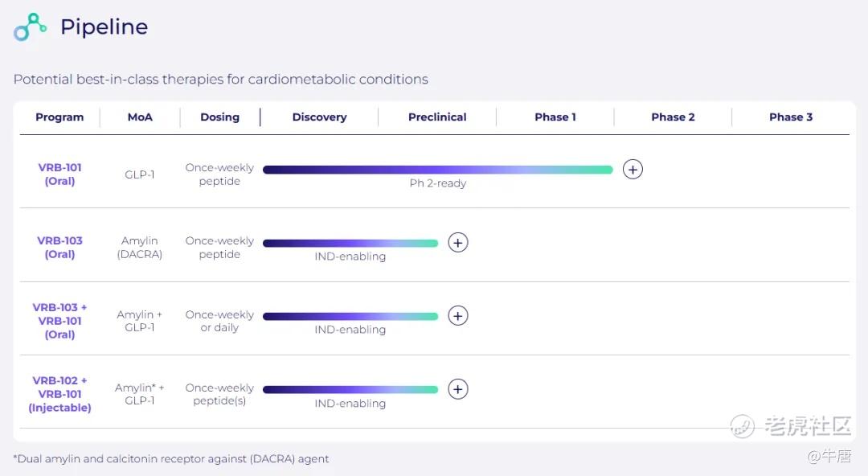This screenshot has width=868, height=476.
Task: Expand the VRB-103 (Oral) plus icon
Action: (458, 243)
